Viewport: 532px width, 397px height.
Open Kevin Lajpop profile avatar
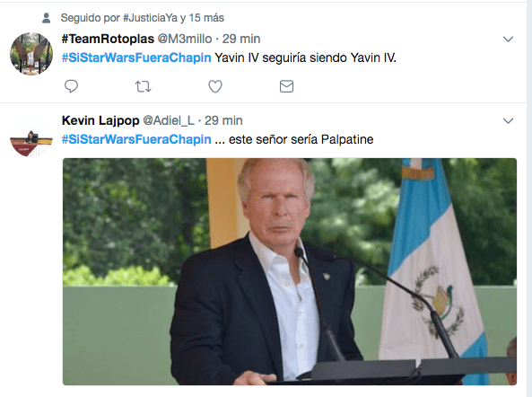point(31,136)
